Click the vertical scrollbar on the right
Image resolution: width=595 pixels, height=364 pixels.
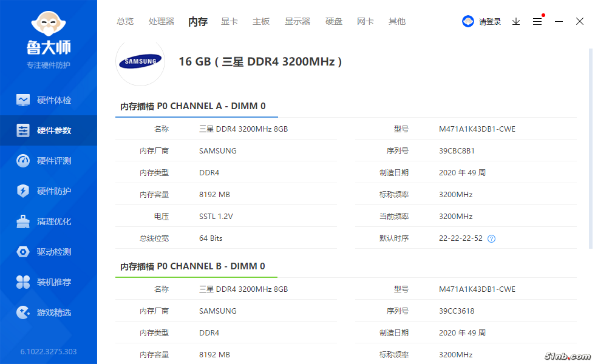pos(590,148)
